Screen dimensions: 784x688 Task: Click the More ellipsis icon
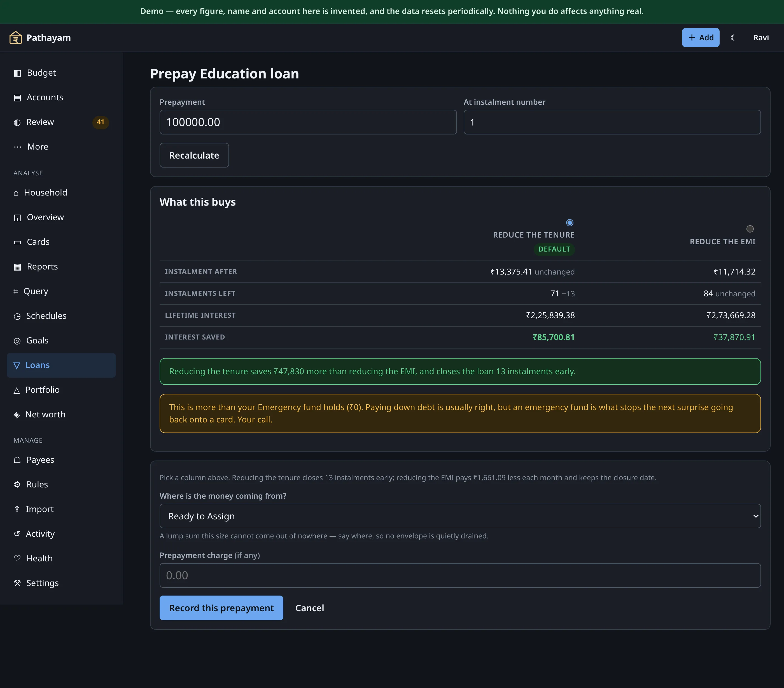(18, 147)
